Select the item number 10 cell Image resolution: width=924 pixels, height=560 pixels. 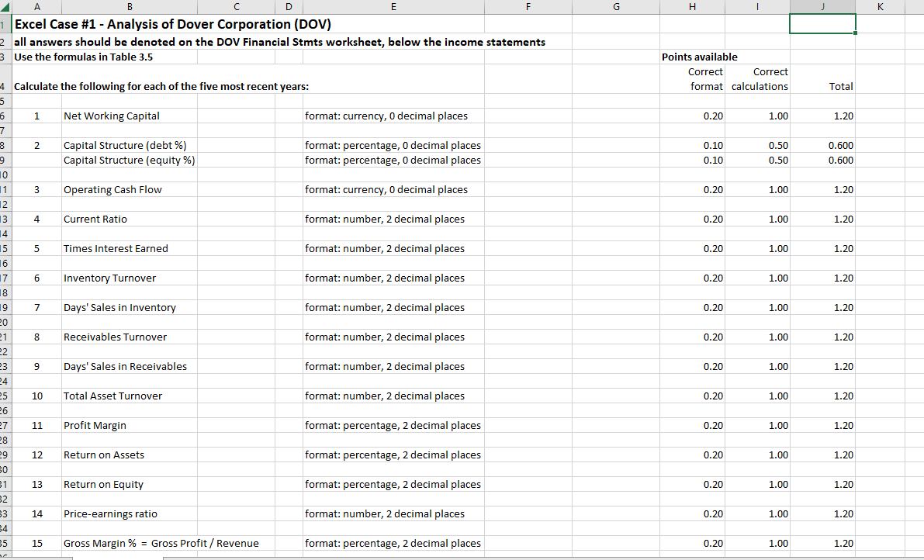point(36,396)
